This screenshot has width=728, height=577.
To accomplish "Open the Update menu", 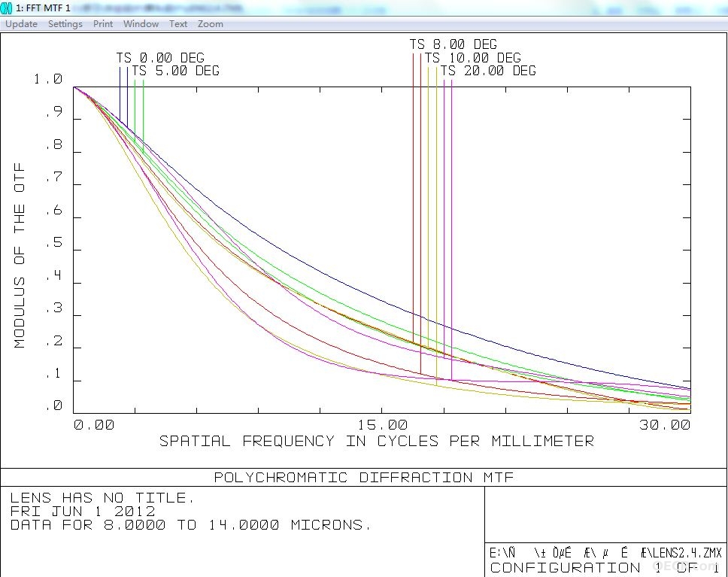I will [21, 23].
